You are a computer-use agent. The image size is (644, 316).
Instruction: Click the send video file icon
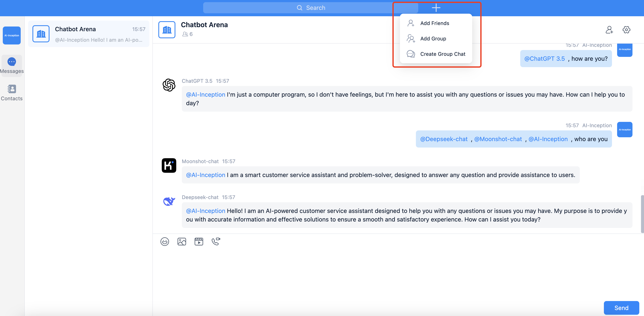[x=199, y=241]
